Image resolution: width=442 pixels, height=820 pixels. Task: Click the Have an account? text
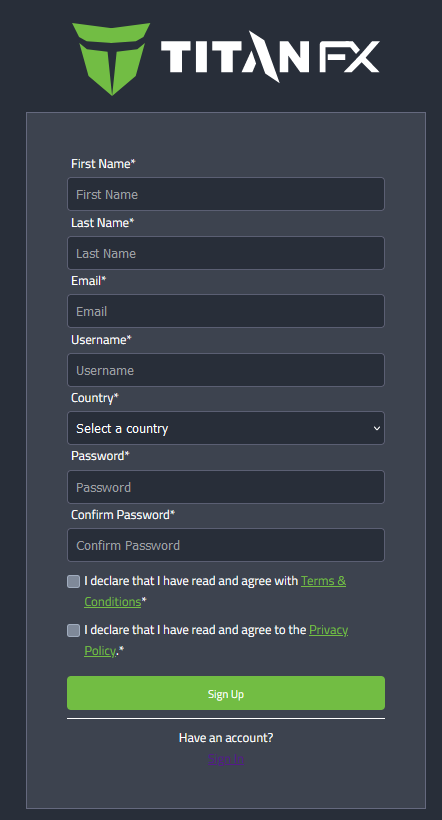click(226, 737)
